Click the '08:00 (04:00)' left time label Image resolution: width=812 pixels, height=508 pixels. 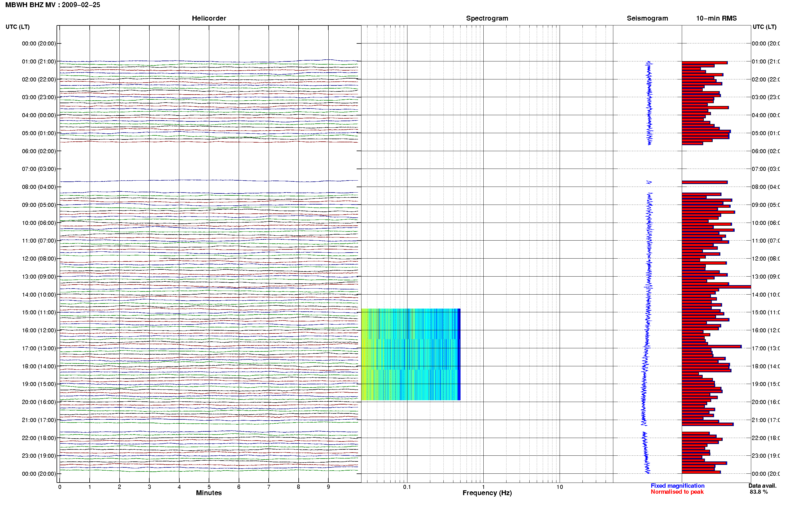(39, 187)
